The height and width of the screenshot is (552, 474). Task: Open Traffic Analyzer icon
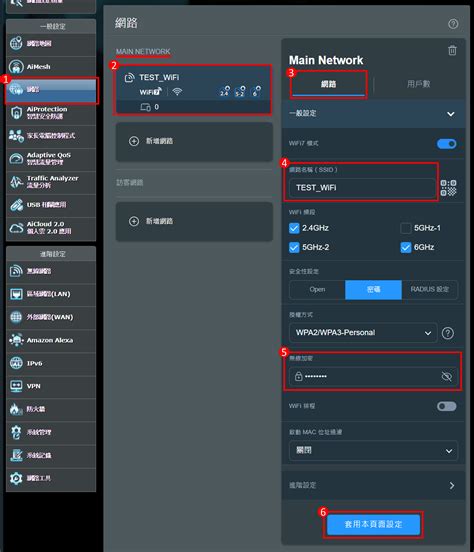(x=16, y=182)
